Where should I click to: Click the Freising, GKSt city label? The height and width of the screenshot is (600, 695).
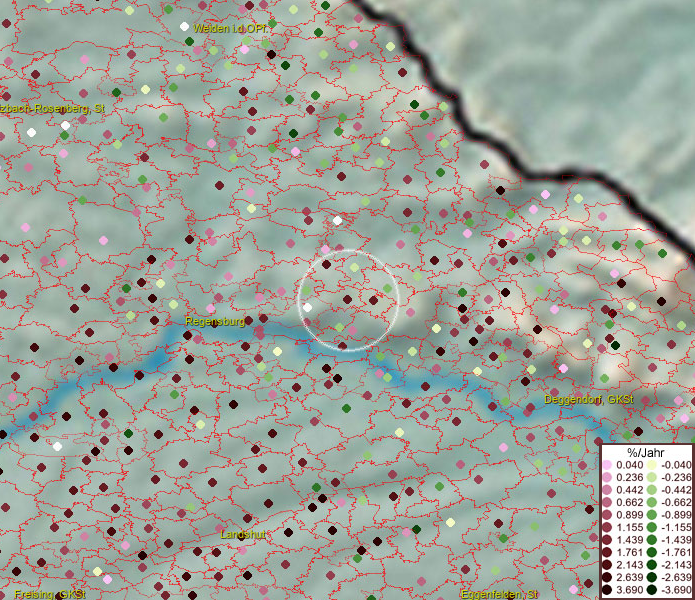point(50,594)
